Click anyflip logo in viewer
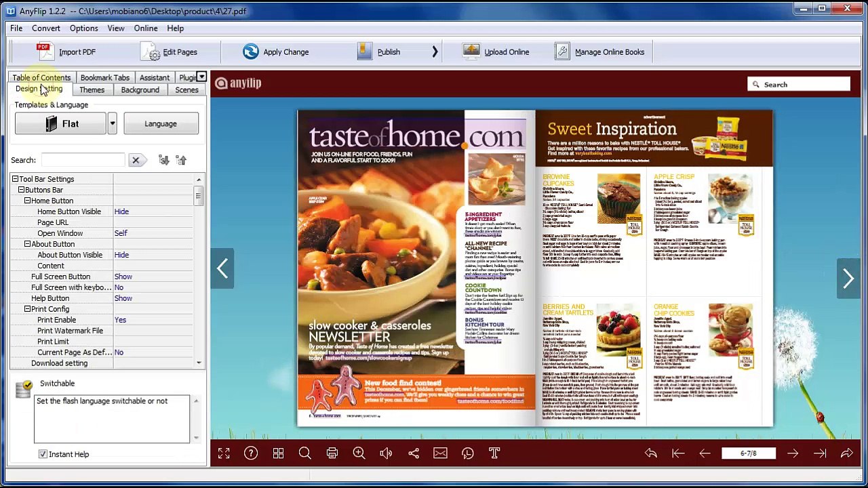The width and height of the screenshot is (868, 488). [x=238, y=83]
